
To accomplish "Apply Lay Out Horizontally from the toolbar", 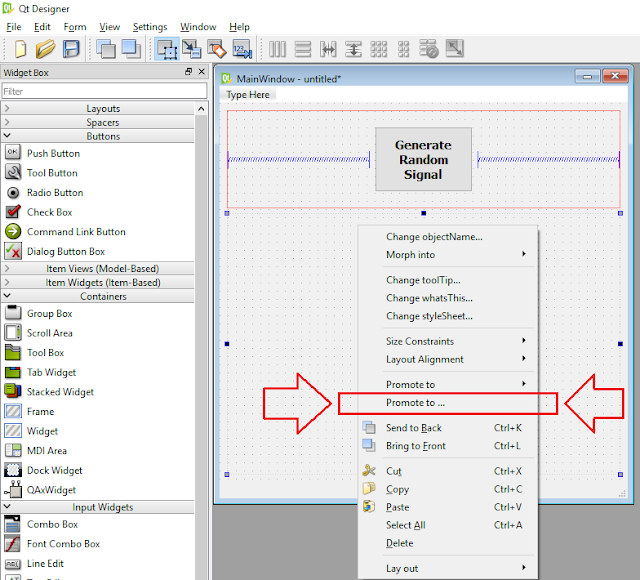I will pos(278,49).
